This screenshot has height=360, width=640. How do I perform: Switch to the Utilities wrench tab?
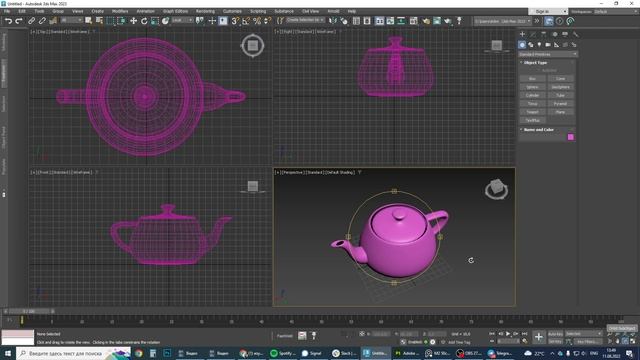576,34
